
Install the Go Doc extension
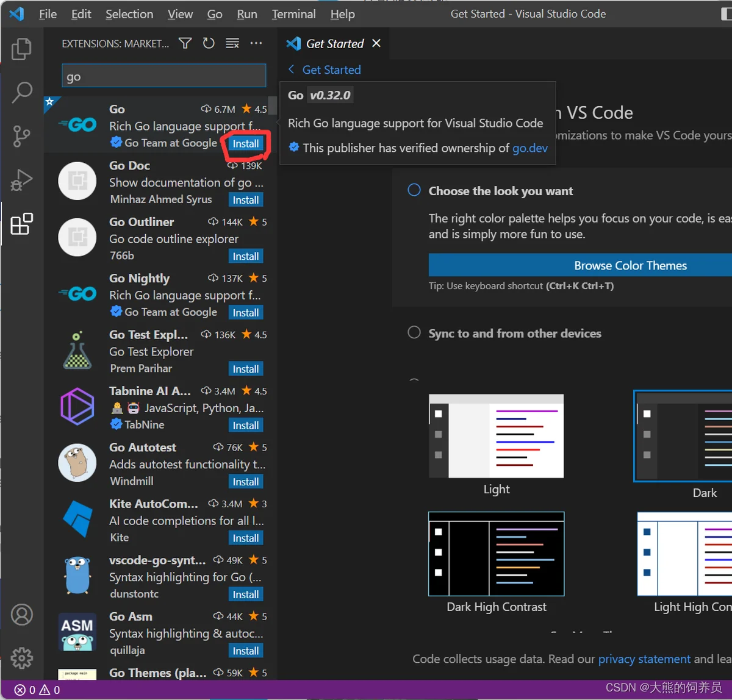tap(246, 200)
